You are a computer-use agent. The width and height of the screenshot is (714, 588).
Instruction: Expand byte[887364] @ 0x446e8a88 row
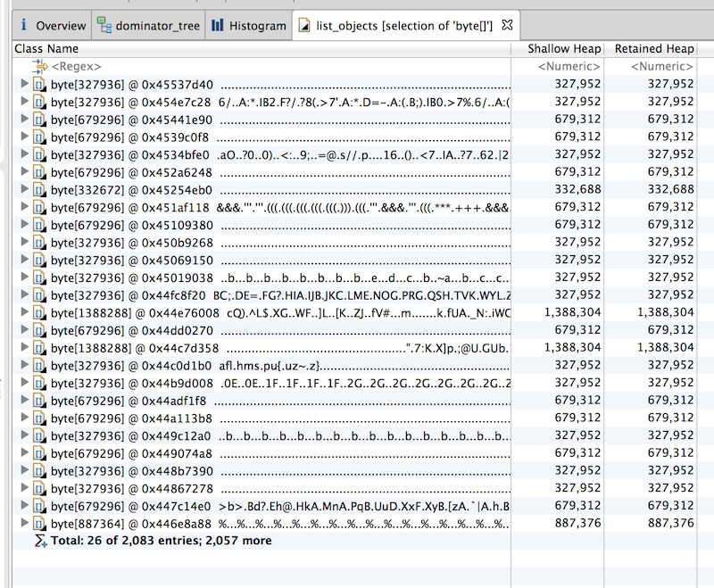25,523
